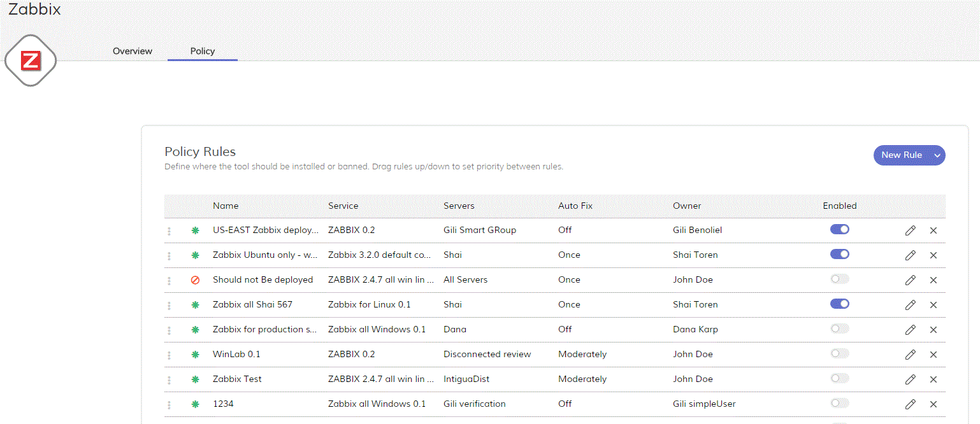Click the Policy Rules heading
Image resolution: width=980 pixels, height=424 pixels.
pos(200,152)
